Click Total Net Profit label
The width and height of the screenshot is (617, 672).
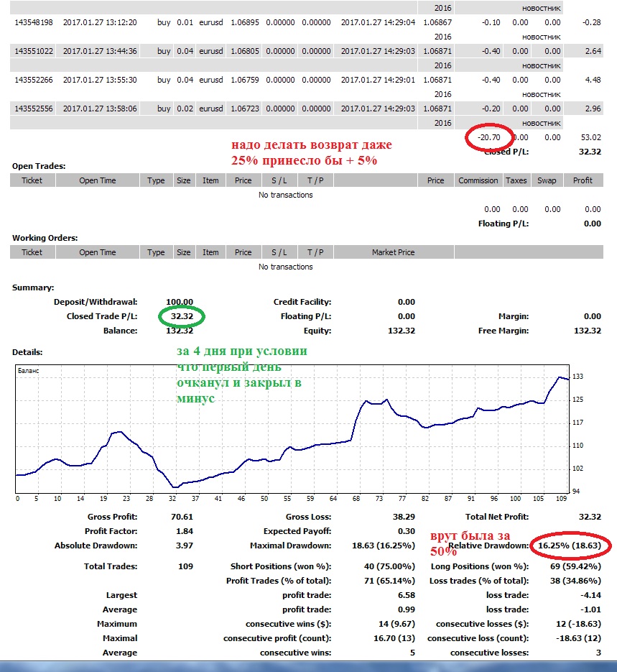click(497, 517)
